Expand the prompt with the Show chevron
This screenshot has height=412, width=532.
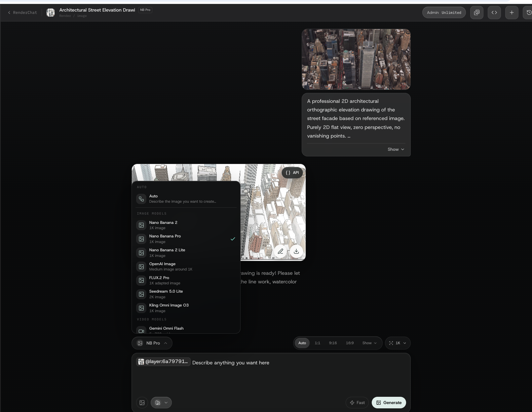click(396, 149)
